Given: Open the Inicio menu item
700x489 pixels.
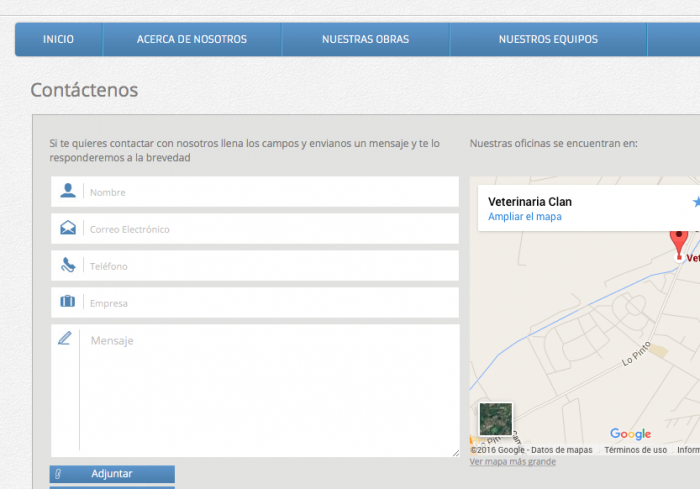Looking at the screenshot, I should [x=58, y=40].
